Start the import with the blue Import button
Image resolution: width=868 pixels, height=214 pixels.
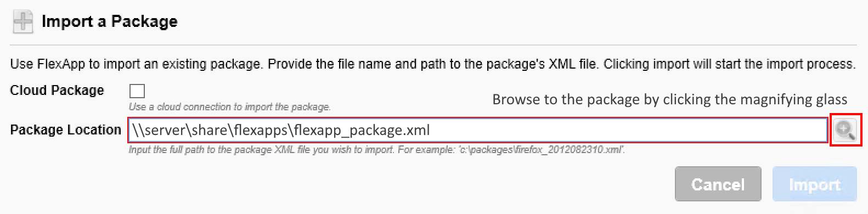coord(815,184)
